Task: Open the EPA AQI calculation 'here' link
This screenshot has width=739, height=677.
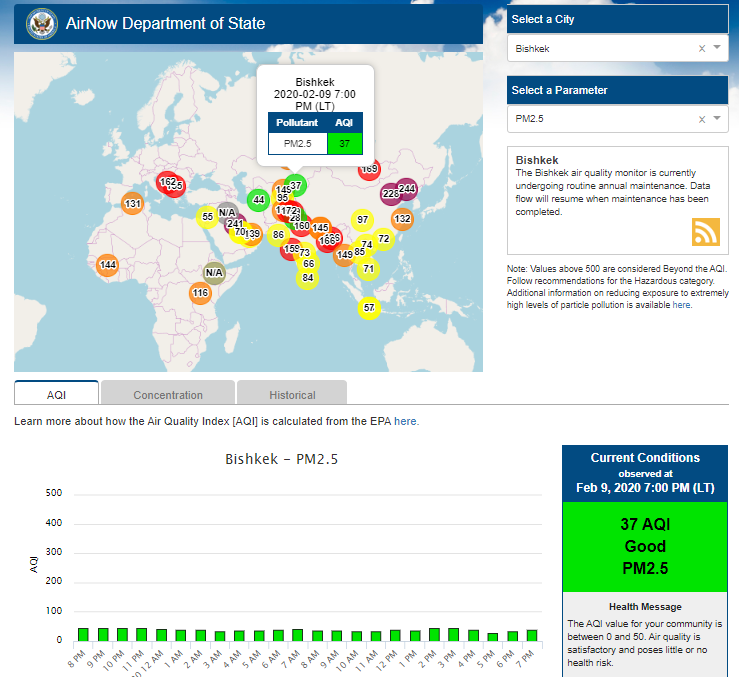Action: coord(406,422)
